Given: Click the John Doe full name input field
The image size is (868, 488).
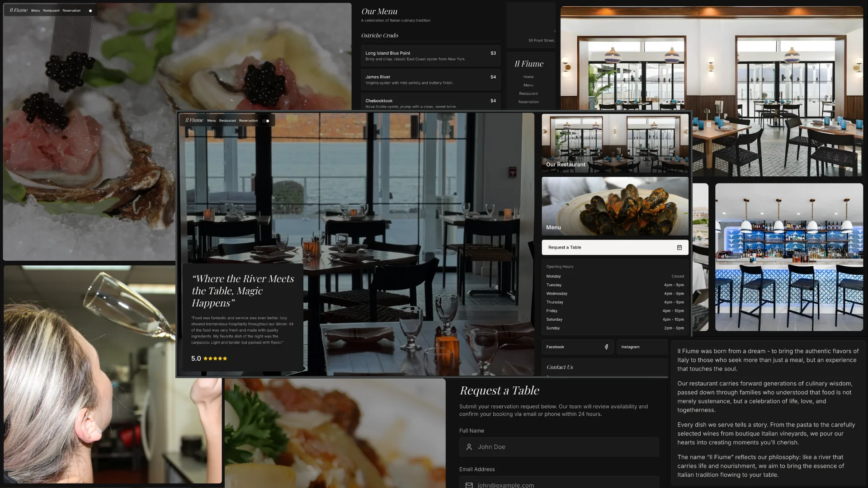Looking at the screenshot, I should coord(559,447).
